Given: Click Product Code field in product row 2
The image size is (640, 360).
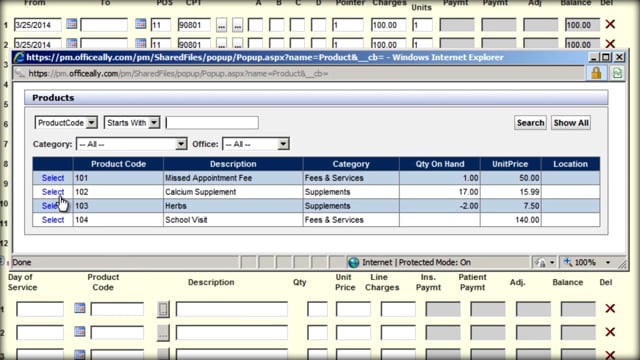Looking at the screenshot, I should tap(117, 332).
